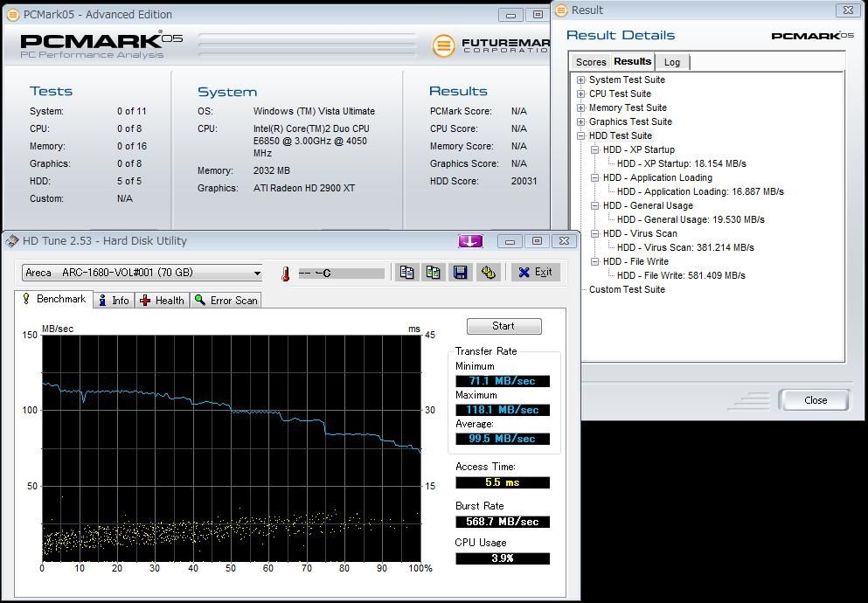Click the Result window title bar icon
This screenshot has width=868, height=603.
pos(561,10)
